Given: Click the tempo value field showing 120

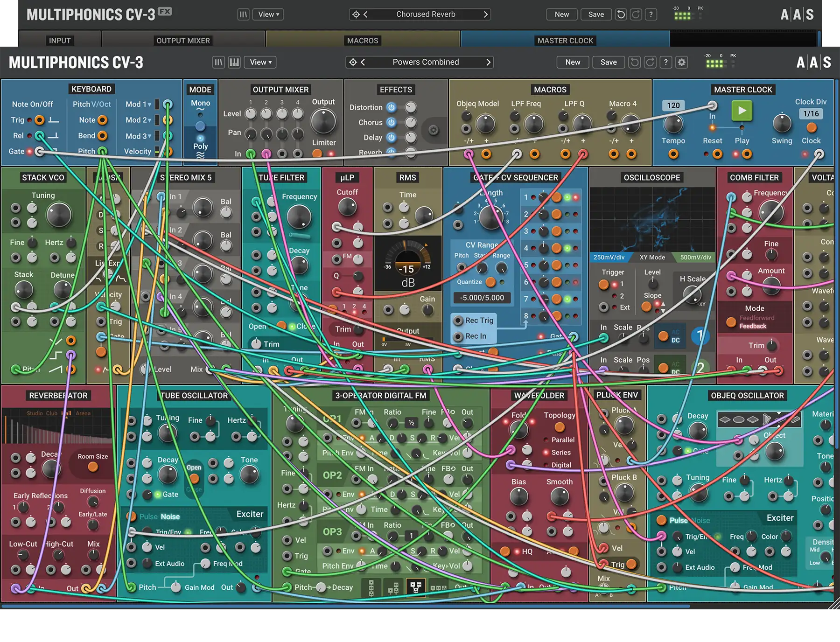Looking at the screenshot, I should pyautogui.click(x=673, y=105).
